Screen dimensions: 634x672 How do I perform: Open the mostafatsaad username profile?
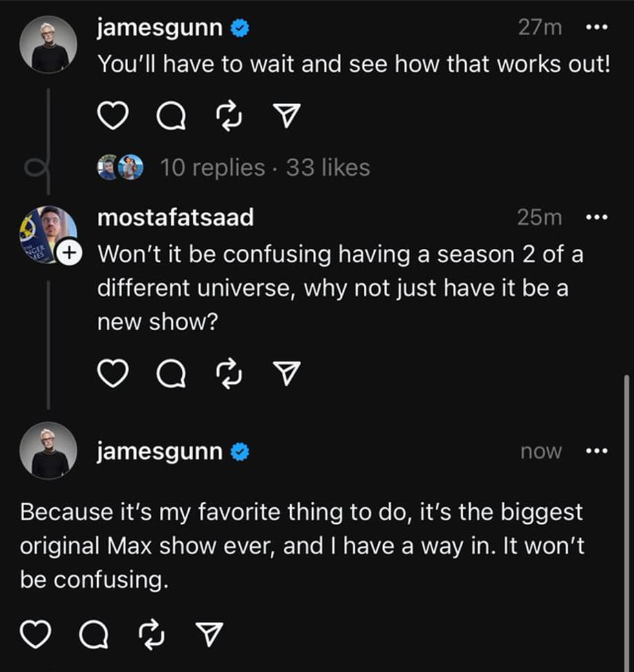point(175,218)
